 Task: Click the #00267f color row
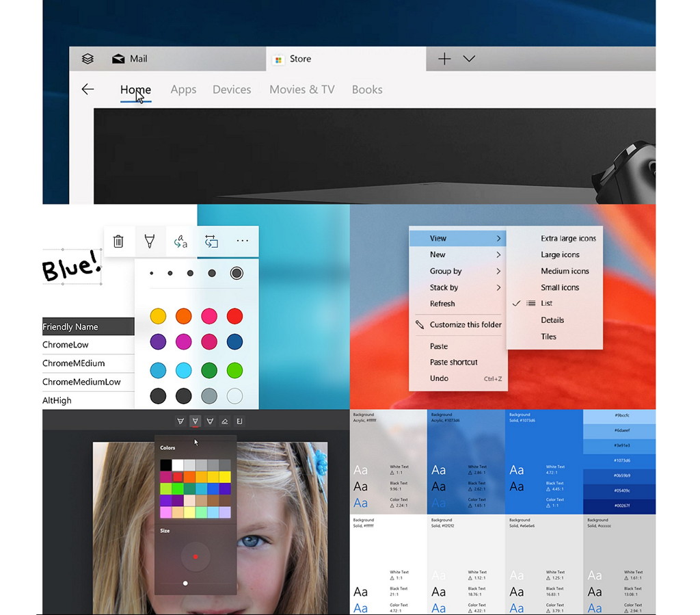pyautogui.click(x=619, y=506)
